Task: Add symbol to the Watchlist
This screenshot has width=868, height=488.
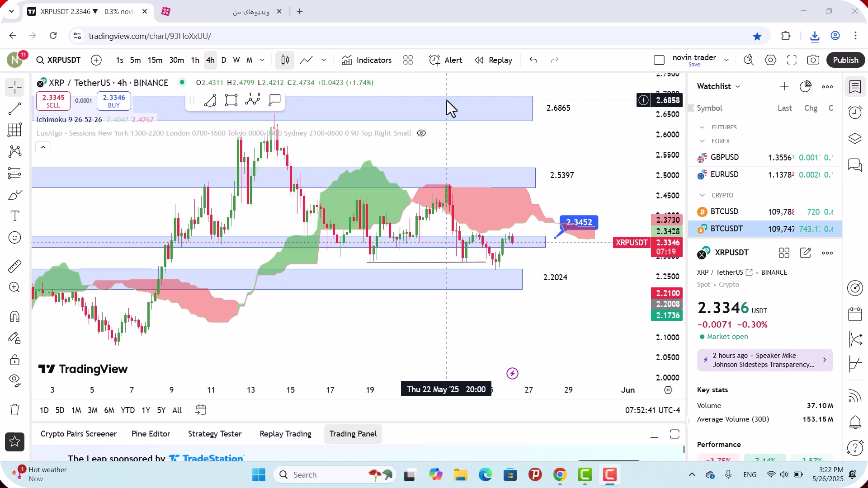Action: (x=784, y=86)
